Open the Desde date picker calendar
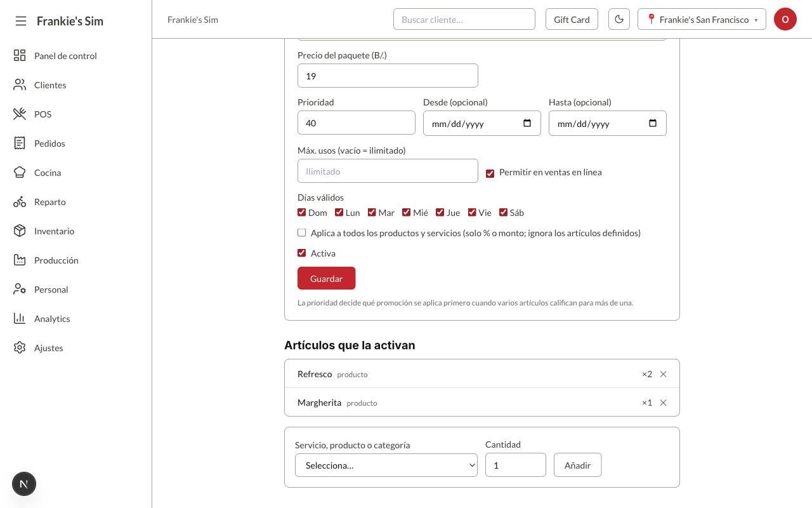The width and height of the screenshot is (812, 508). [x=527, y=123]
